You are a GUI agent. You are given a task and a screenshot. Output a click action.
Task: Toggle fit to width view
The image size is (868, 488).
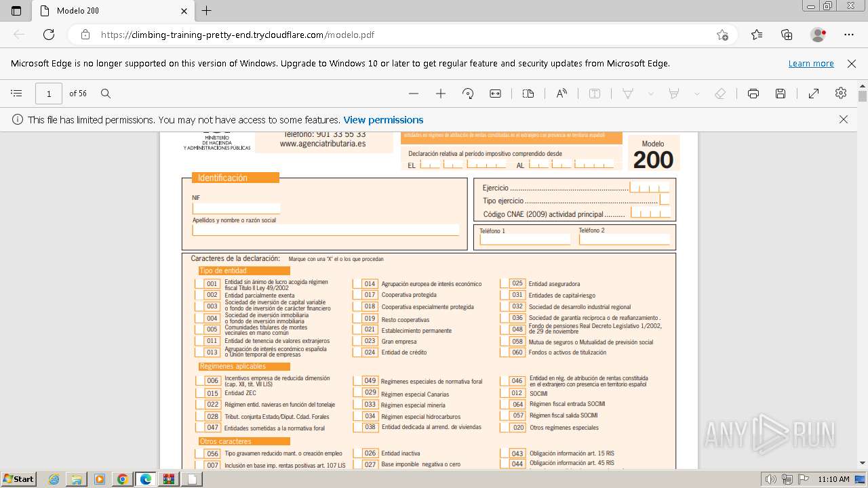[496, 94]
